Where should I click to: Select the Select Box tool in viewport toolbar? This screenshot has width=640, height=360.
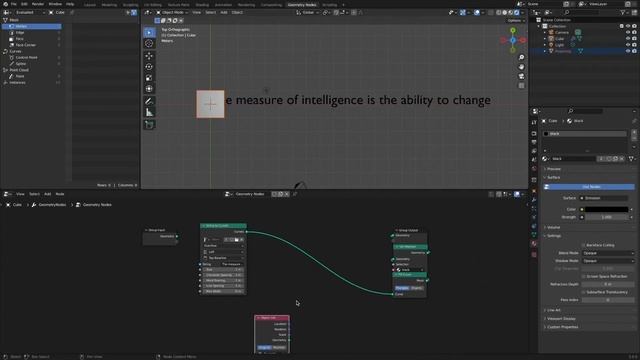pyautogui.click(x=149, y=33)
